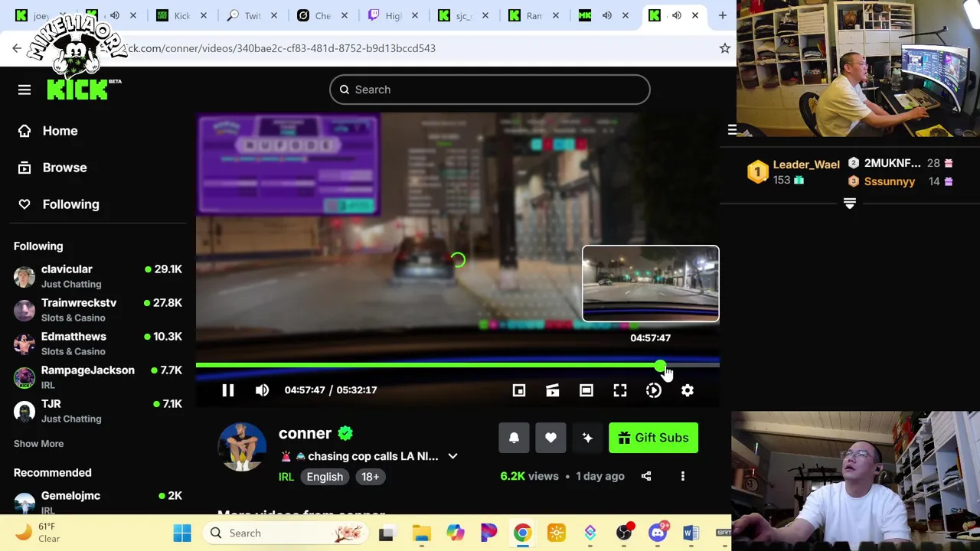Click the 18+ tag
980x551 pixels.
[x=370, y=477]
